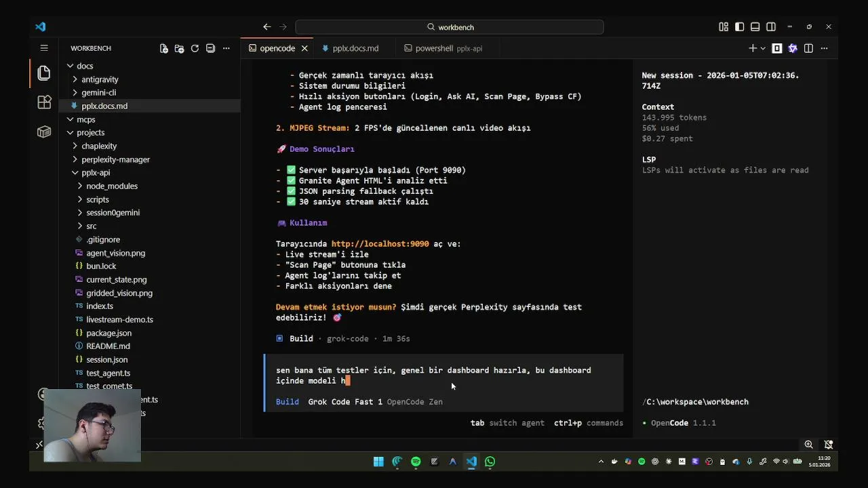
Task: Open the Windows Start menu
Action: point(378,462)
